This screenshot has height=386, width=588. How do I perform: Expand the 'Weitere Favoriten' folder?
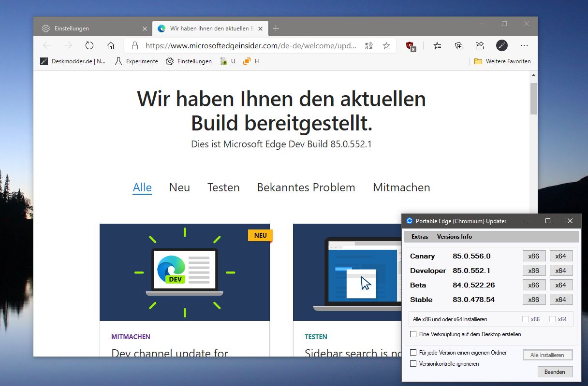click(502, 61)
